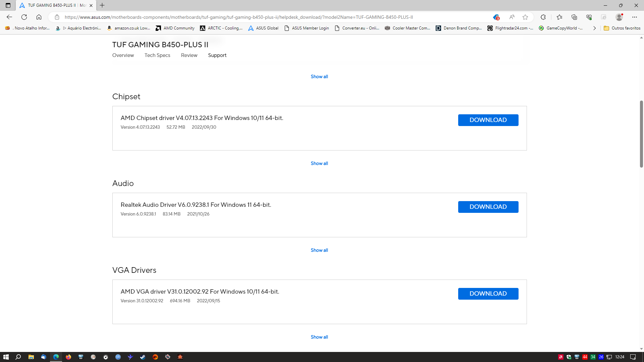The width and height of the screenshot is (644, 362).
Task: Open the EA app from the taskbar
Action: 155,357
